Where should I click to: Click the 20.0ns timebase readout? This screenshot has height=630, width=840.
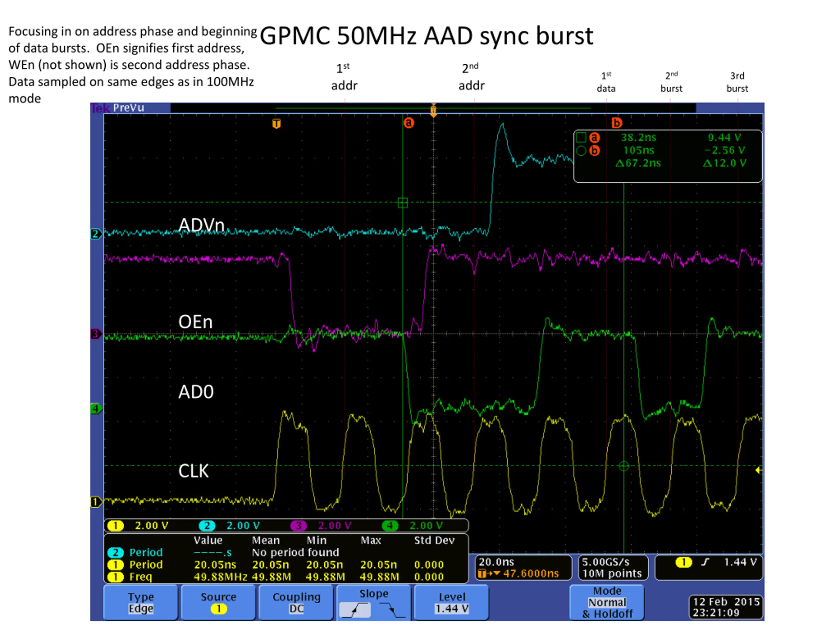tap(496, 562)
